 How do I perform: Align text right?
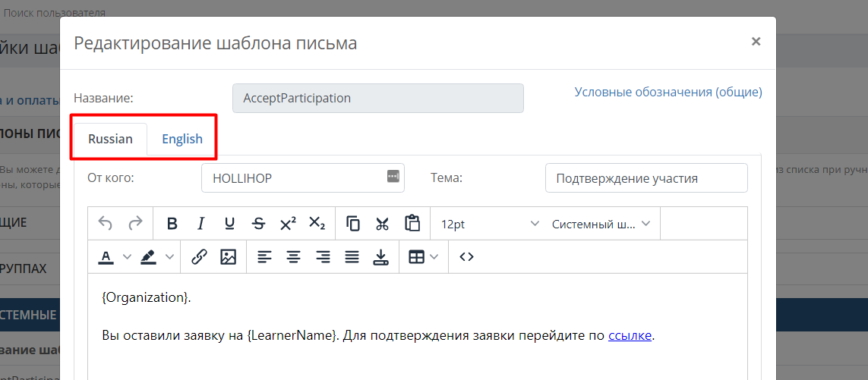coord(323,256)
